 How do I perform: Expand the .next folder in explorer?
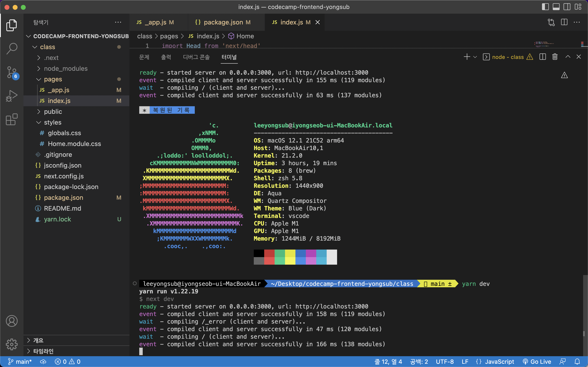51,57
